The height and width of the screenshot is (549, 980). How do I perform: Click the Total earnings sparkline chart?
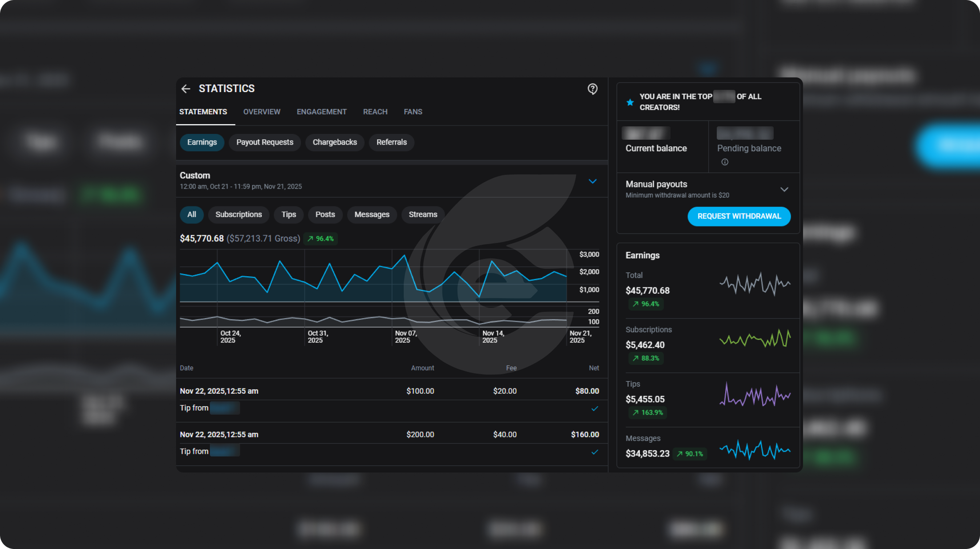click(755, 283)
